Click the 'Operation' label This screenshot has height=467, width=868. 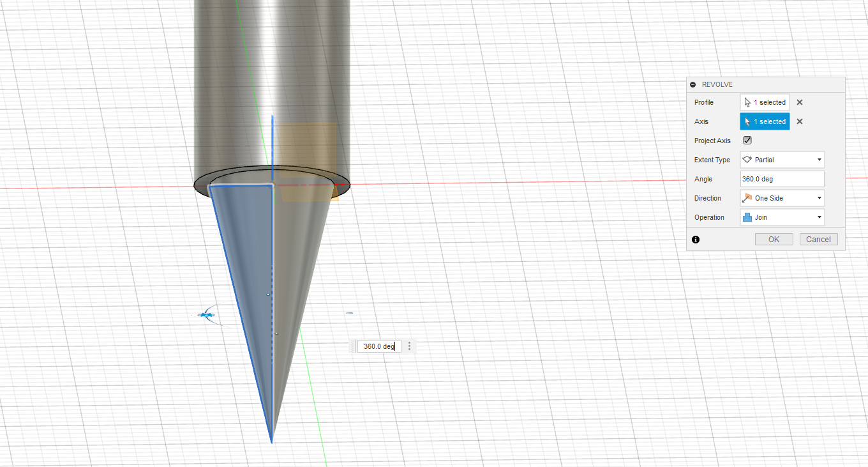709,217
